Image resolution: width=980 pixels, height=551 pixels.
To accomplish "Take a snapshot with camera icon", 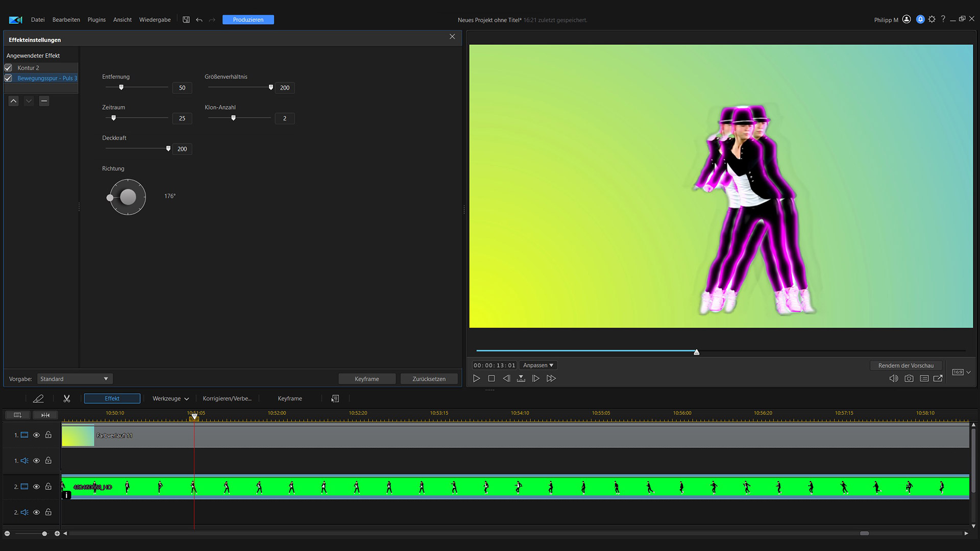I will pos(909,379).
